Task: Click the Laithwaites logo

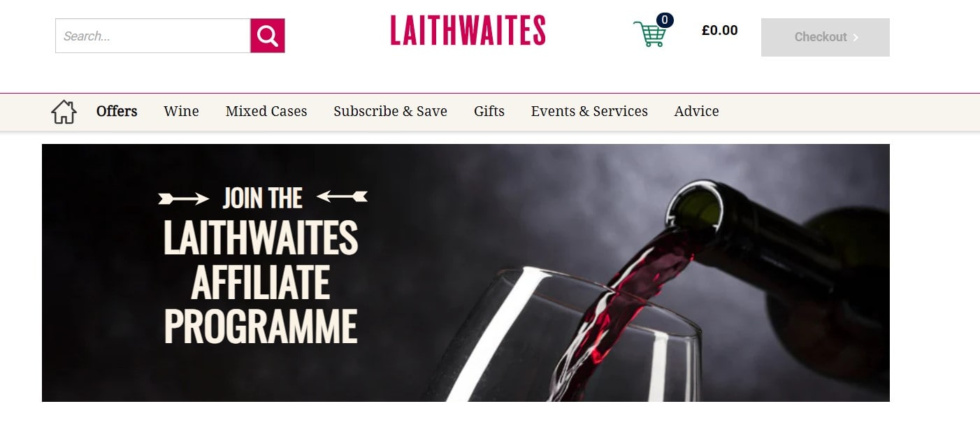Action: click(468, 31)
